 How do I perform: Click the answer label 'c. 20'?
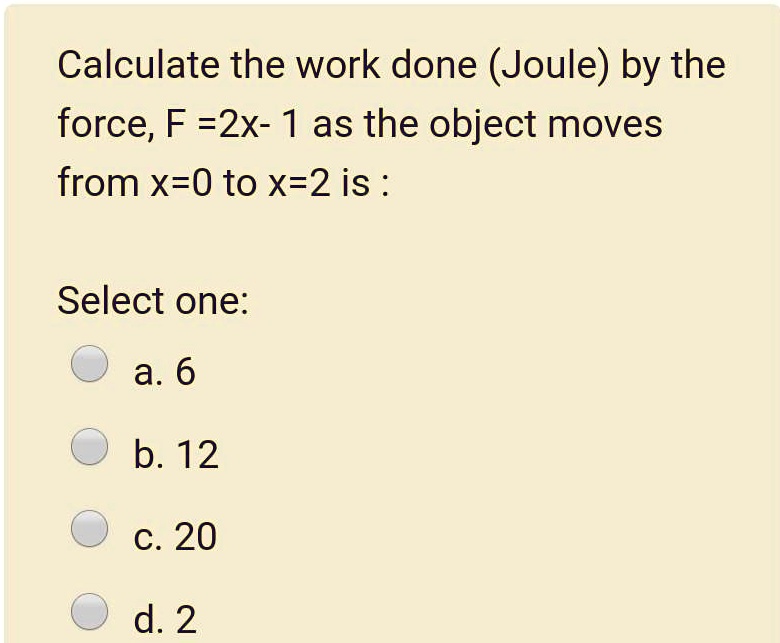click(x=174, y=538)
